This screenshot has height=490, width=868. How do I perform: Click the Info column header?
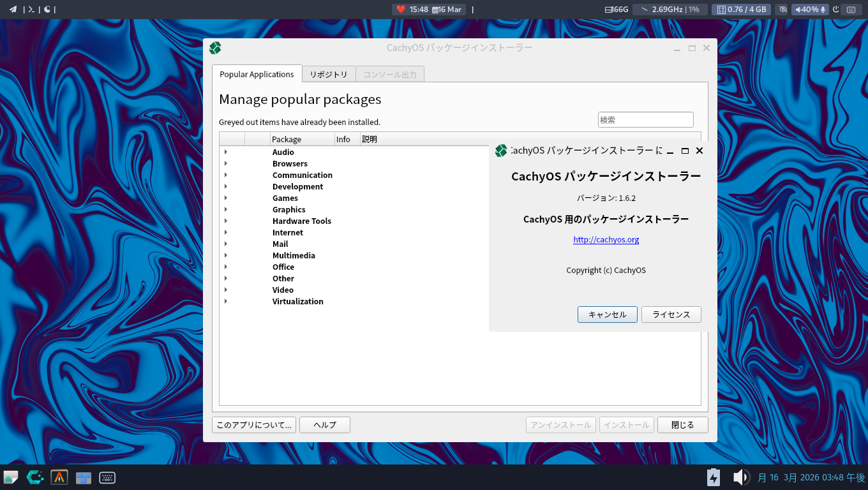347,139
